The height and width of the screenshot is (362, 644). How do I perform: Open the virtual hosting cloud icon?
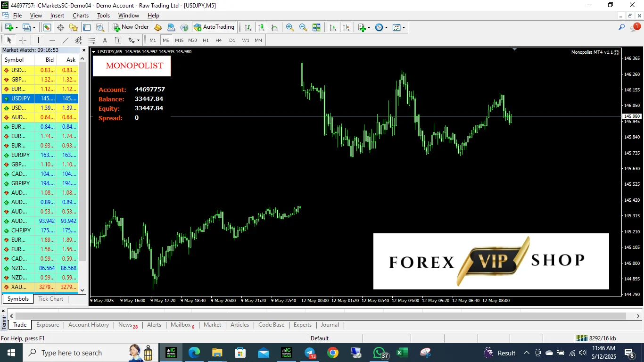pyautogui.click(x=171, y=27)
